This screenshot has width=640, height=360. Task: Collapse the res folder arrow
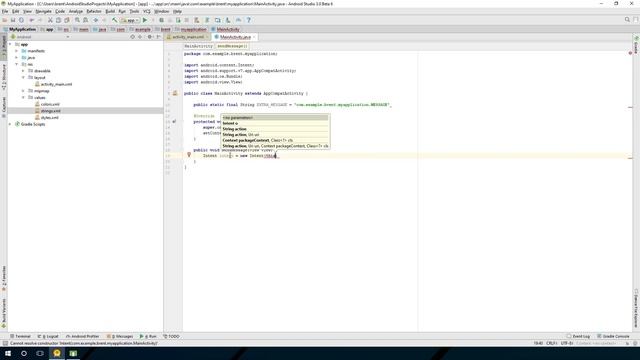point(17,64)
